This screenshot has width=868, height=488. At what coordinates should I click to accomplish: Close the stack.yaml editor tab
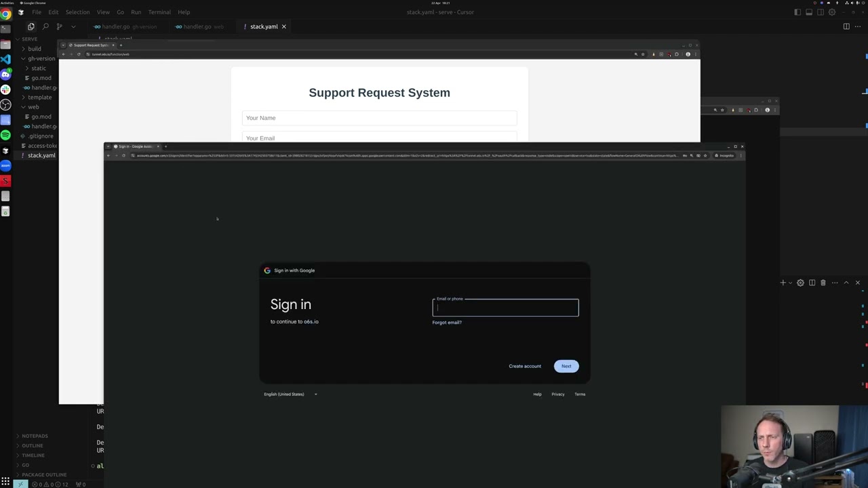[x=284, y=26]
